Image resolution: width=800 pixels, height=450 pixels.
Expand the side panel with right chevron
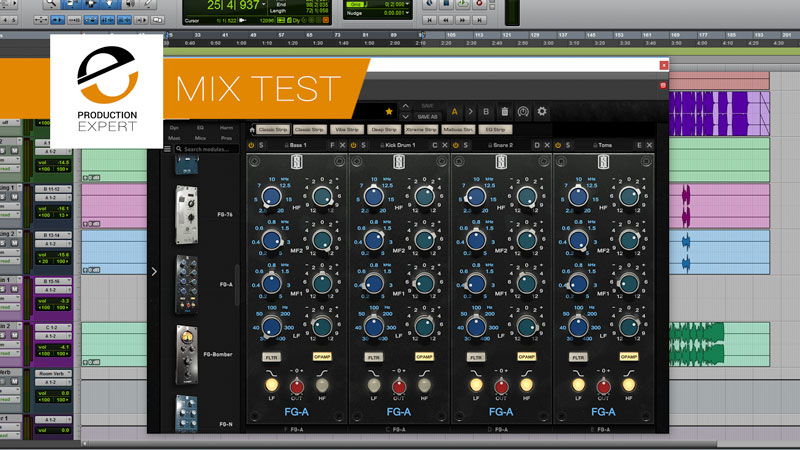click(x=154, y=271)
